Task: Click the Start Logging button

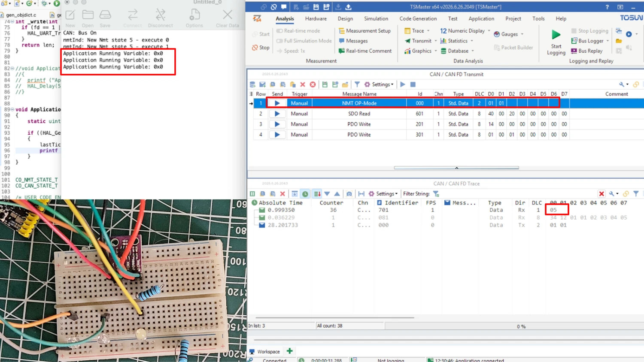Action: point(556,42)
